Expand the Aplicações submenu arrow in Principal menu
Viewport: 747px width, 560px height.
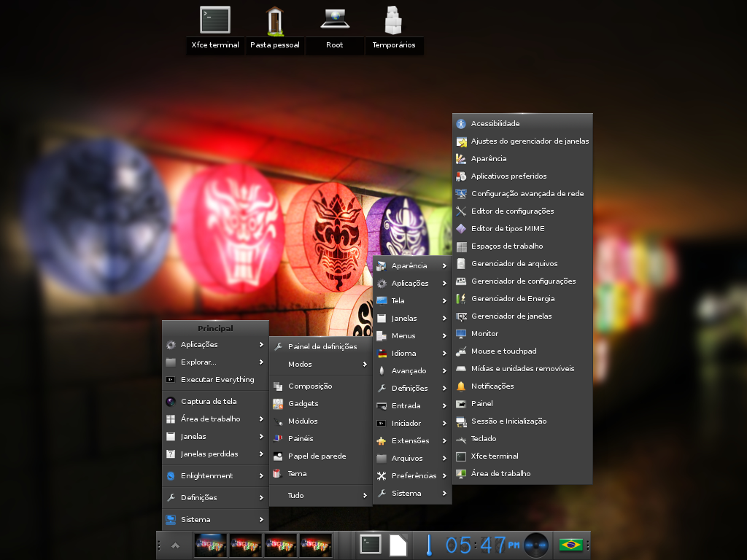tap(261, 345)
